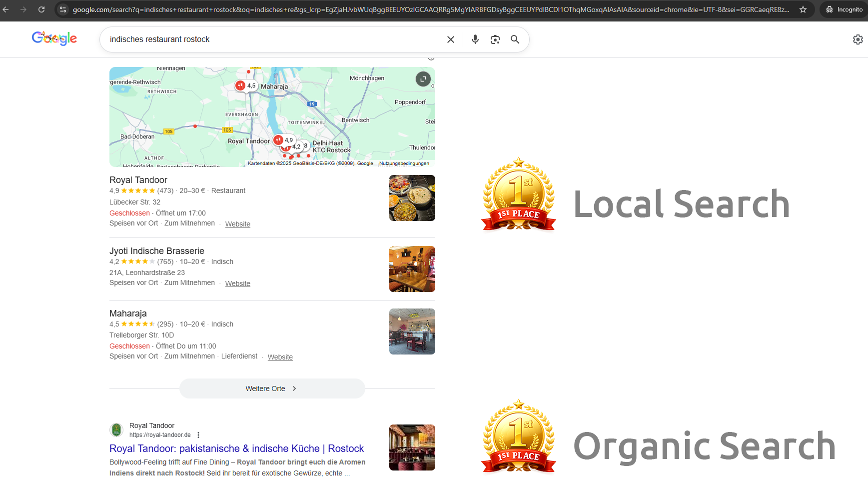Visit Jyoti Indische Brasserie's website
Image resolution: width=868 pixels, height=492 pixels.
point(237,283)
